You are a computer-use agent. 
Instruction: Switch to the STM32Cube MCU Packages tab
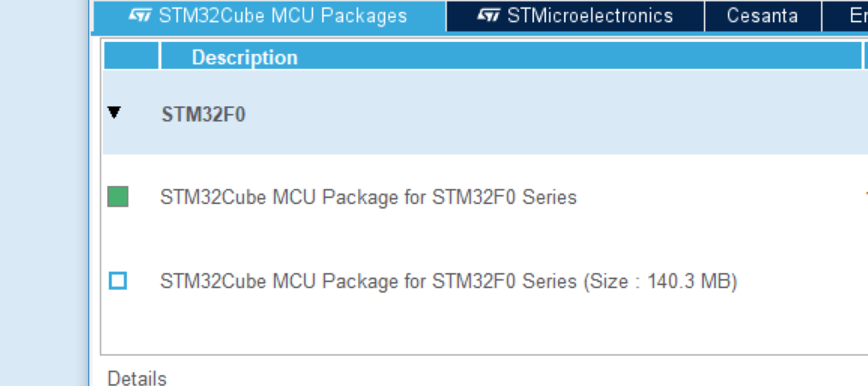[x=269, y=15]
